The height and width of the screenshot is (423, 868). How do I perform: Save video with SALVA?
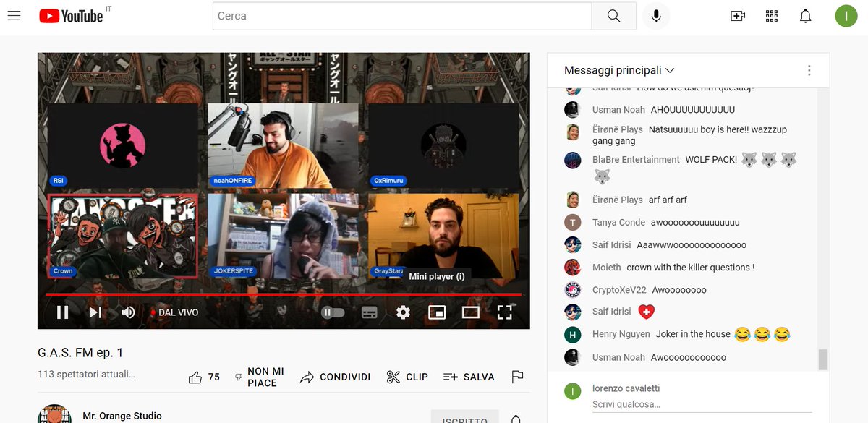click(x=469, y=377)
